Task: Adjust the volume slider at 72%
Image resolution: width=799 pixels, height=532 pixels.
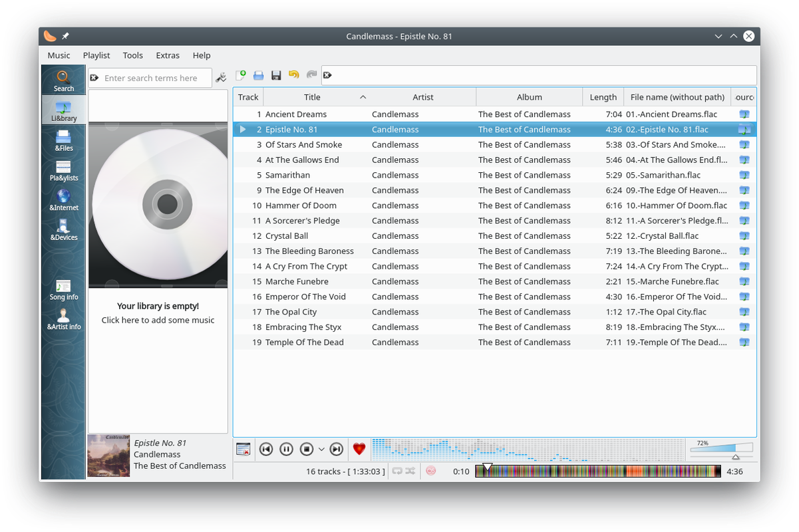Action: click(722, 449)
